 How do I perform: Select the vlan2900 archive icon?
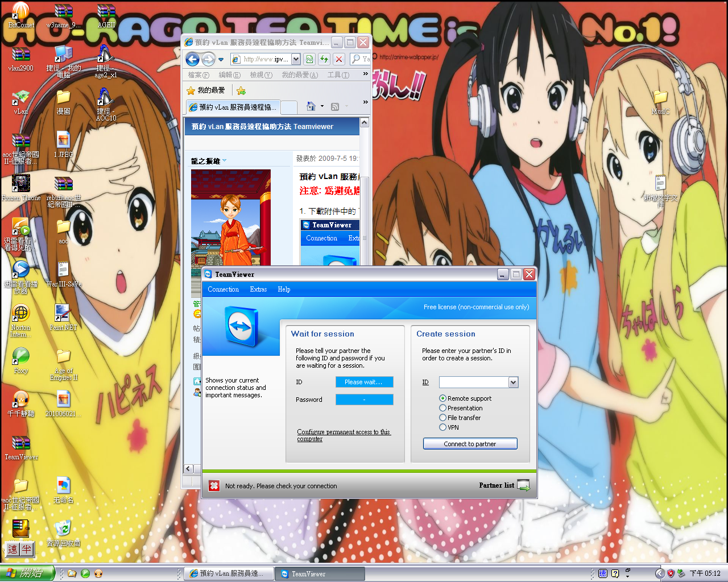[x=21, y=59]
